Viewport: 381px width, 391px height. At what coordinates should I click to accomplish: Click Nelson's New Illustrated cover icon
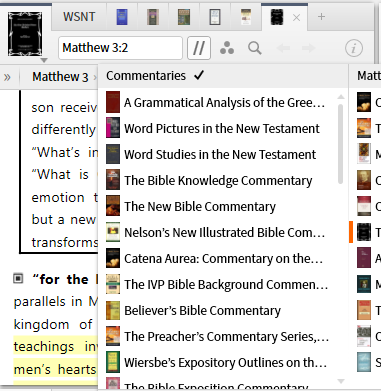113,232
